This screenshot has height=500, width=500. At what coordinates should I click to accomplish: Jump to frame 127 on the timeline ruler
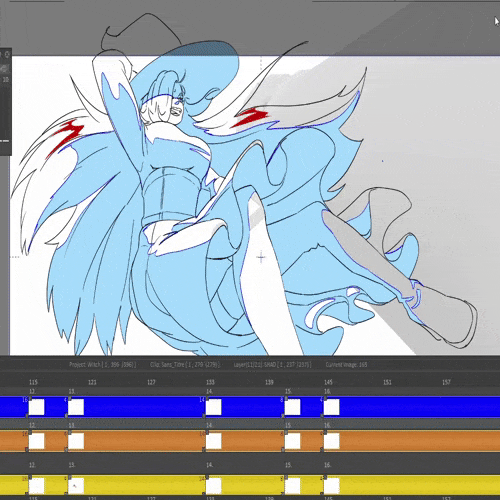coord(151,382)
